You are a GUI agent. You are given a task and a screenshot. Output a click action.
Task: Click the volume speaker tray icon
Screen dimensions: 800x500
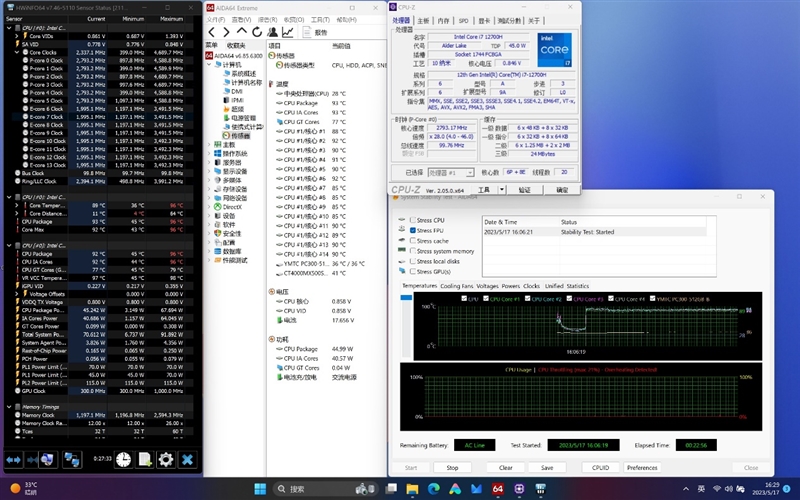(729, 489)
